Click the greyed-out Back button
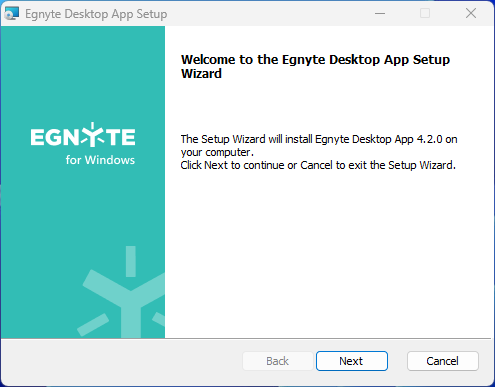Screen dimensions: 495x387 (x=277, y=361)
